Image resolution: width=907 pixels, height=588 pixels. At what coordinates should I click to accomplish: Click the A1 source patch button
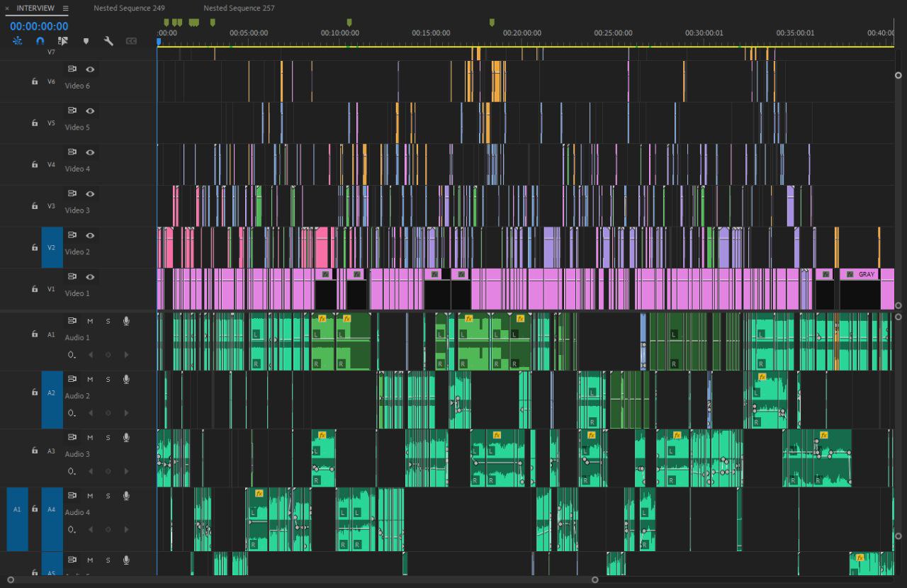(17, 509)
